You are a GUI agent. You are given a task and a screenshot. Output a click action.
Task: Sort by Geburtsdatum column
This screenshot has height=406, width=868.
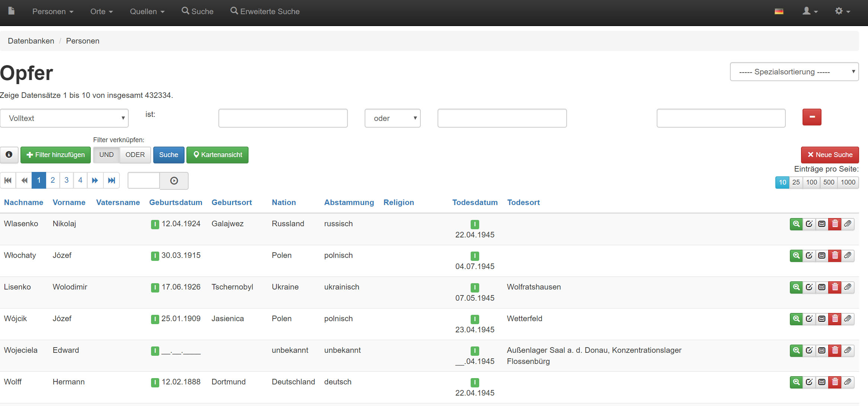click(176, 202)
